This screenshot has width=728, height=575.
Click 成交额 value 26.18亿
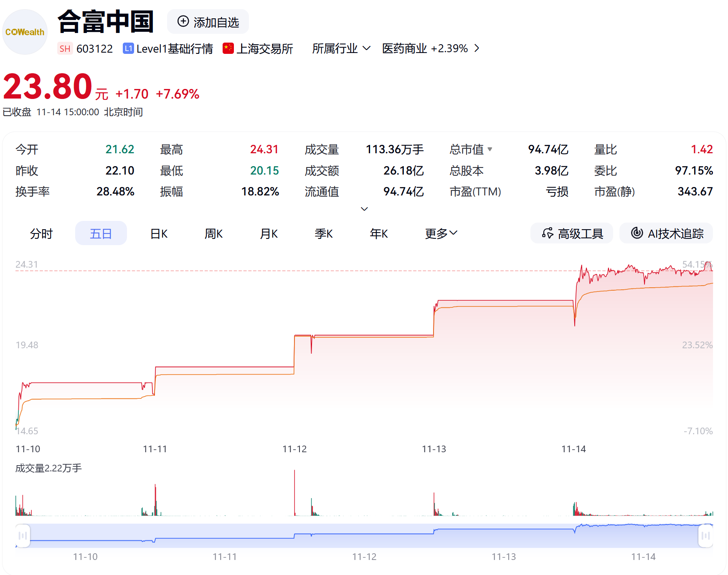[x=403, y=170]
